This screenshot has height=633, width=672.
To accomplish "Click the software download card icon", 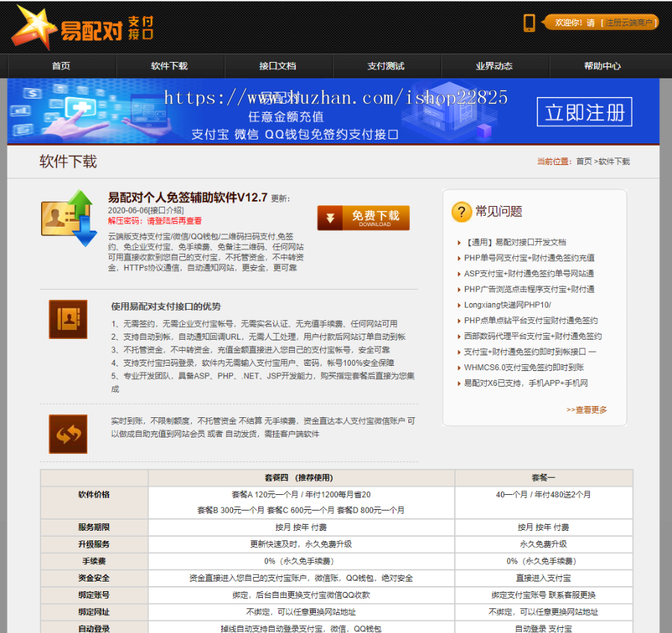I will coord(69,218).
